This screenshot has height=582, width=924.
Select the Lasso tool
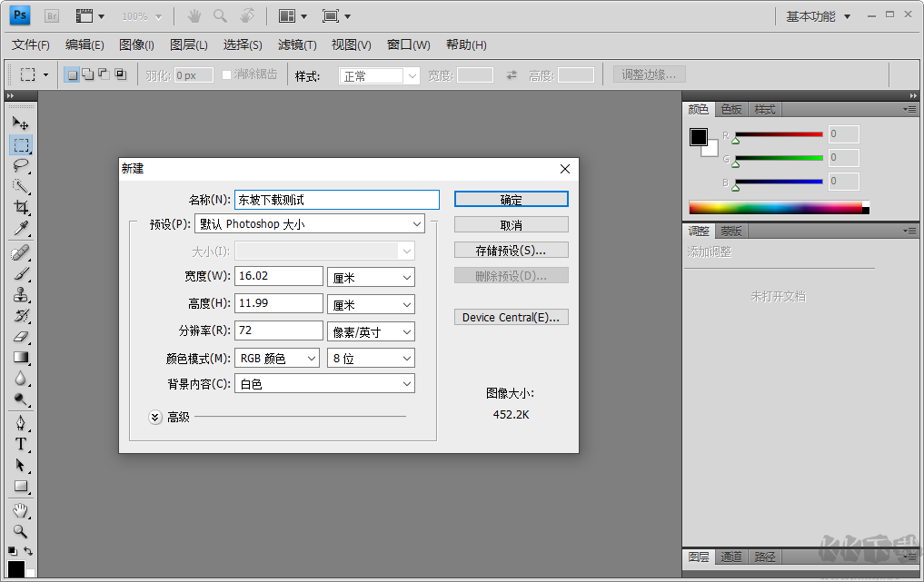[x=21, y=166]
